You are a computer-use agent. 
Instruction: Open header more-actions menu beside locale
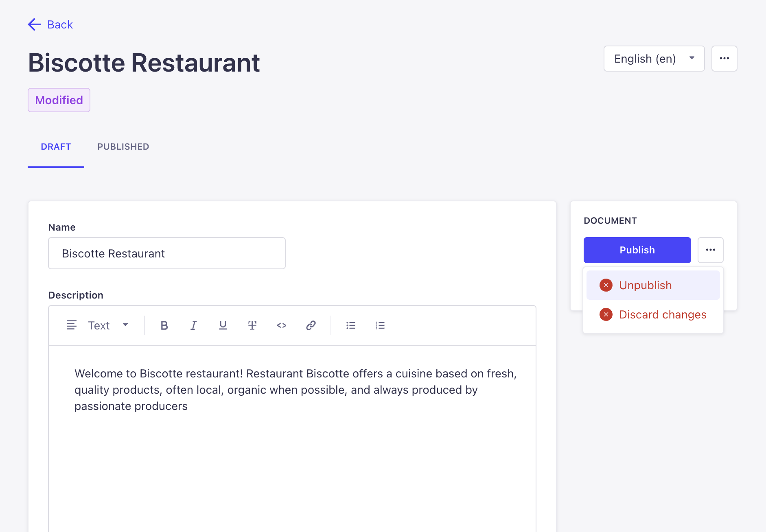coord(724,59)
